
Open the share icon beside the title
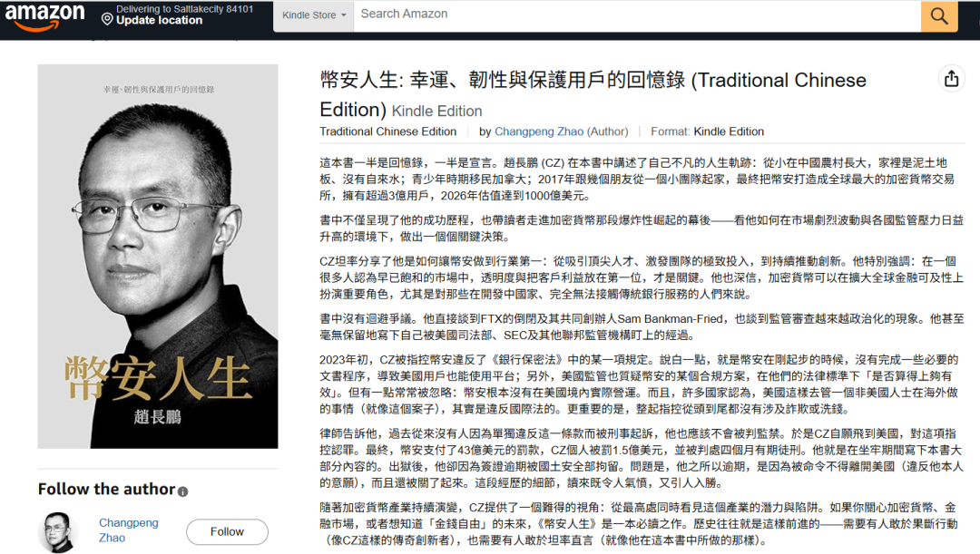pyautogui.click(x=951, y=79)
